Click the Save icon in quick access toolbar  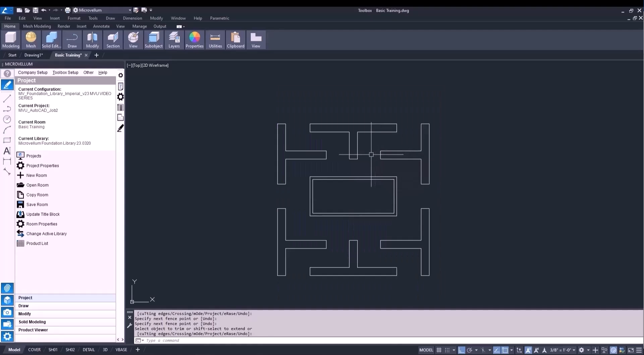35,10
